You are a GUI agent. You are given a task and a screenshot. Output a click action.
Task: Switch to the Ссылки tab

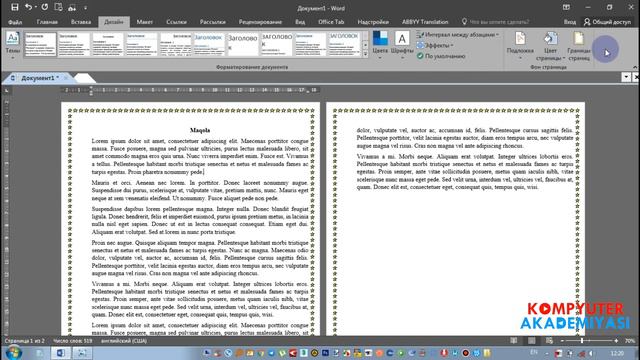(176, 22)
